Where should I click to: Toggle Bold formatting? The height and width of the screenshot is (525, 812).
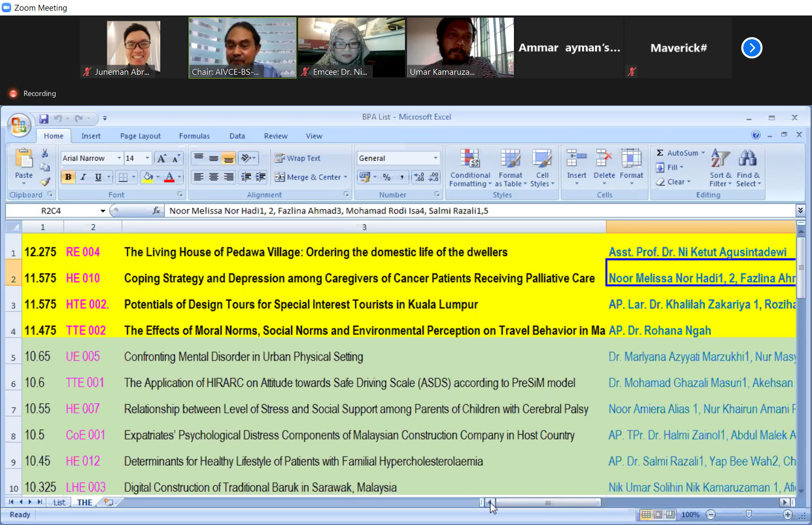pos(68,177)
